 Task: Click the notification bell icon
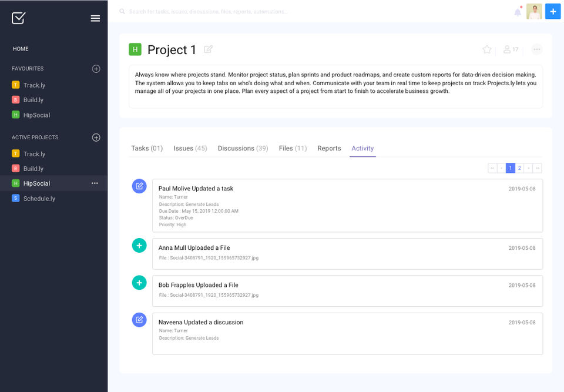[518, 12]
